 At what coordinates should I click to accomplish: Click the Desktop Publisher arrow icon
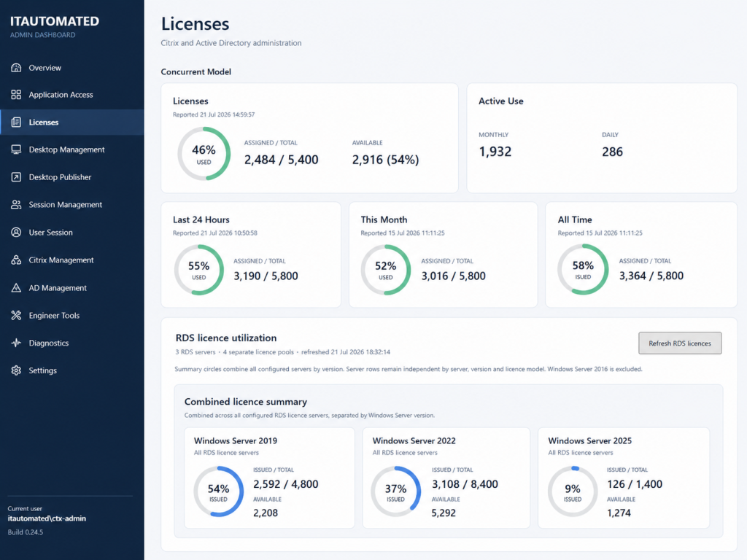pos(16,177)
